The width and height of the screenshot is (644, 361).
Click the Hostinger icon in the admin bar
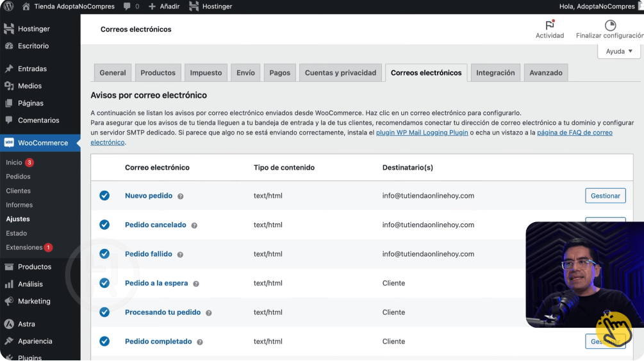(194, 6)
